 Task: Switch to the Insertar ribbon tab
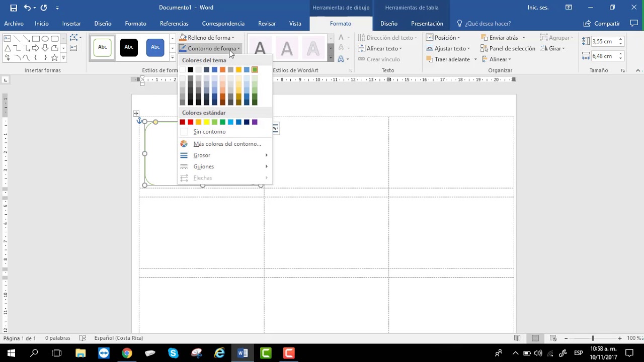pos(71,24)
